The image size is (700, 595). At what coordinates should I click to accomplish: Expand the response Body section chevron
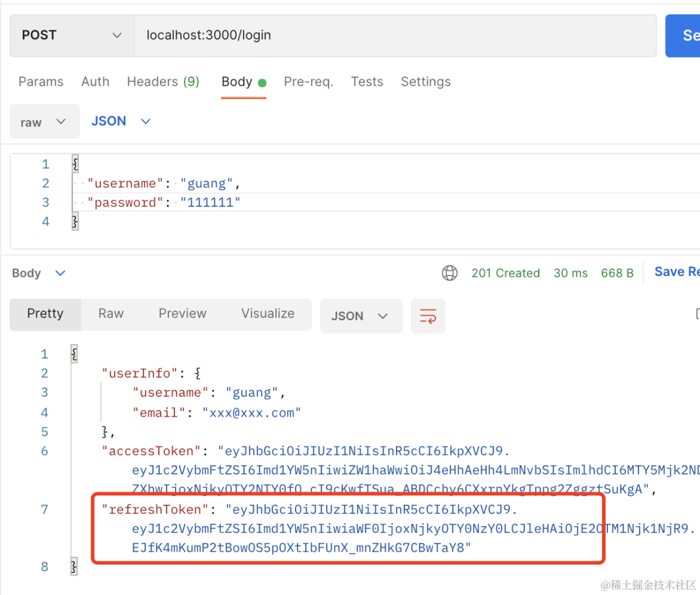pyautogui.click(x=60, y=273)
